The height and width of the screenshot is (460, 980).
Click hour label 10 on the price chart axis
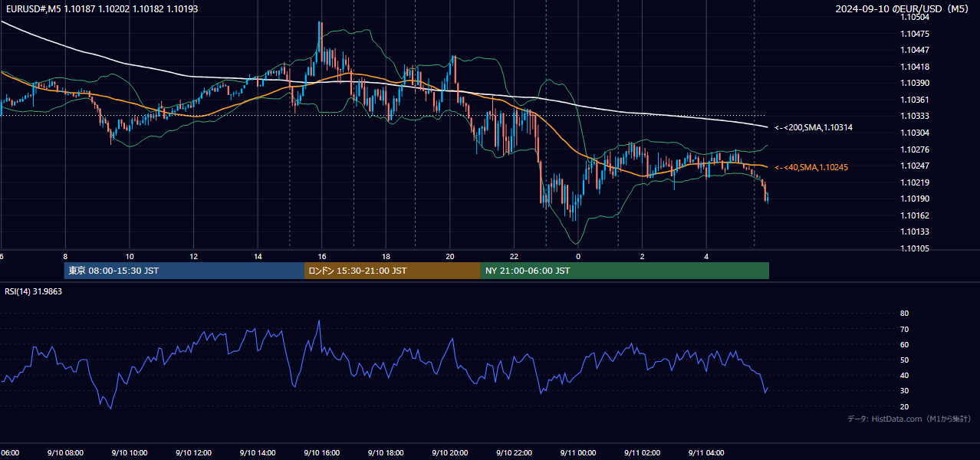[130, 256]
